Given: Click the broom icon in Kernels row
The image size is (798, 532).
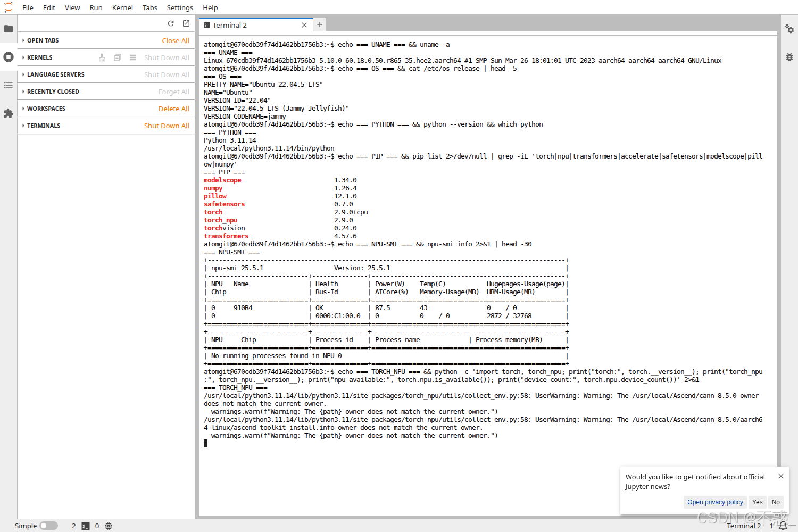Looking at the screenshot, I should point(102,57).
